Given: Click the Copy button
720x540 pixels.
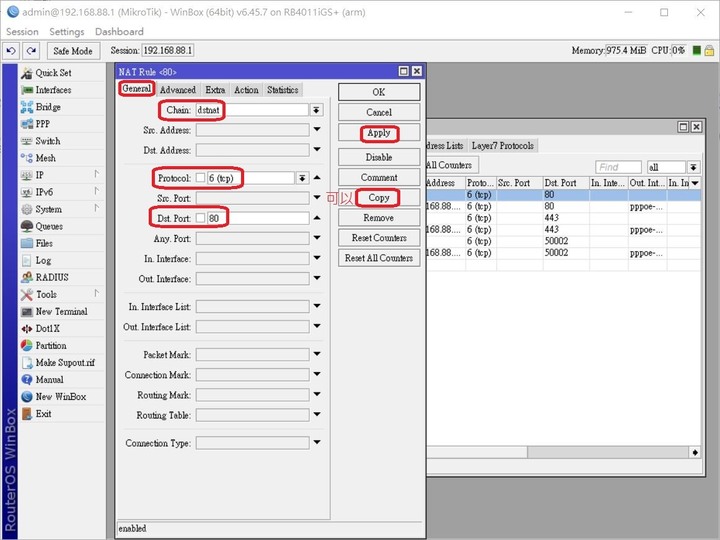Looking at the screenshot, I should 379,197.
